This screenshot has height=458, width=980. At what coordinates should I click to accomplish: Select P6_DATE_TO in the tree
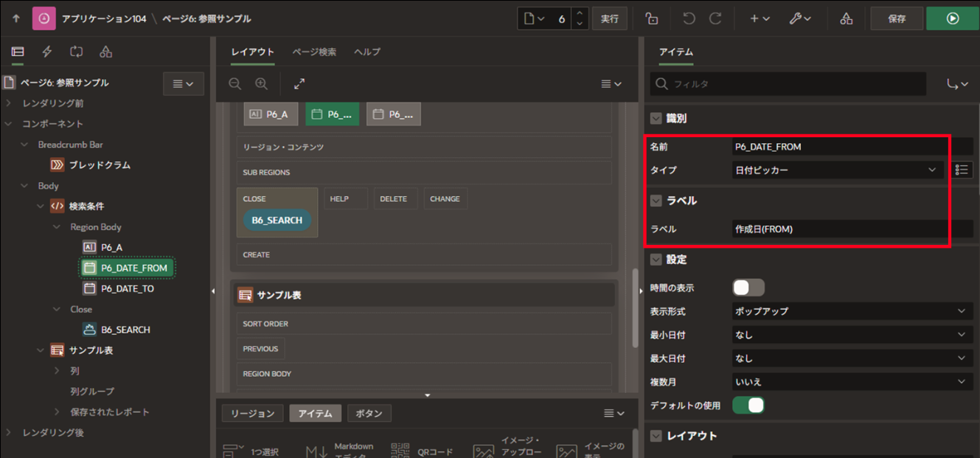point(127,288)
